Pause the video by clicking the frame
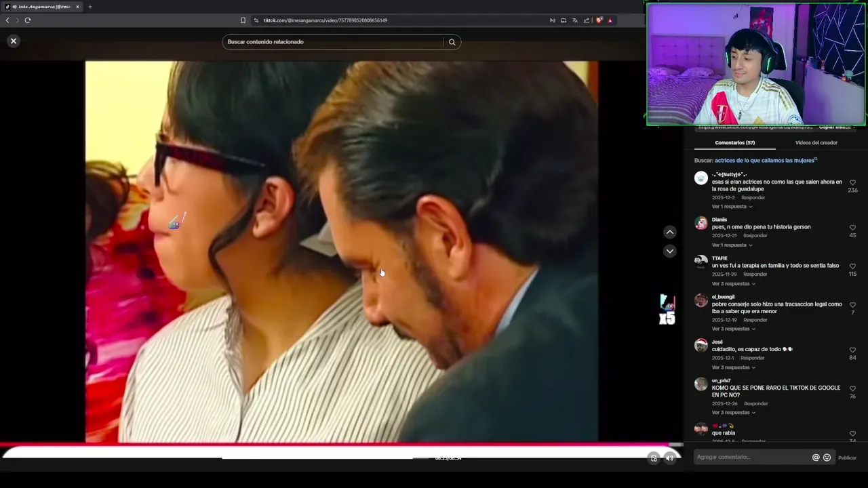 [341, 251]
